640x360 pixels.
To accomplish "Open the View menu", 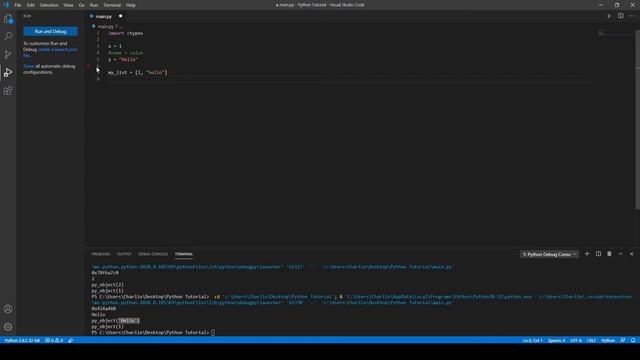I will pos(68,5).
